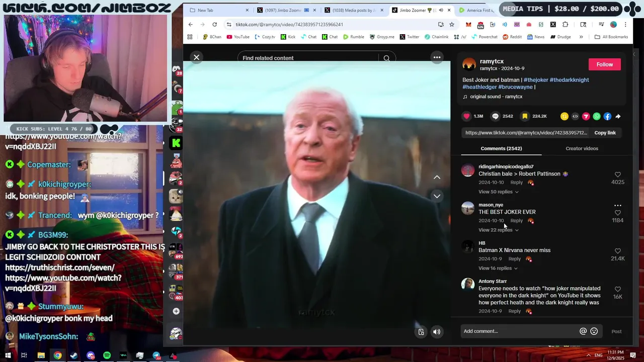Open the Chrome three-dot menu

(x=625, y=24)
